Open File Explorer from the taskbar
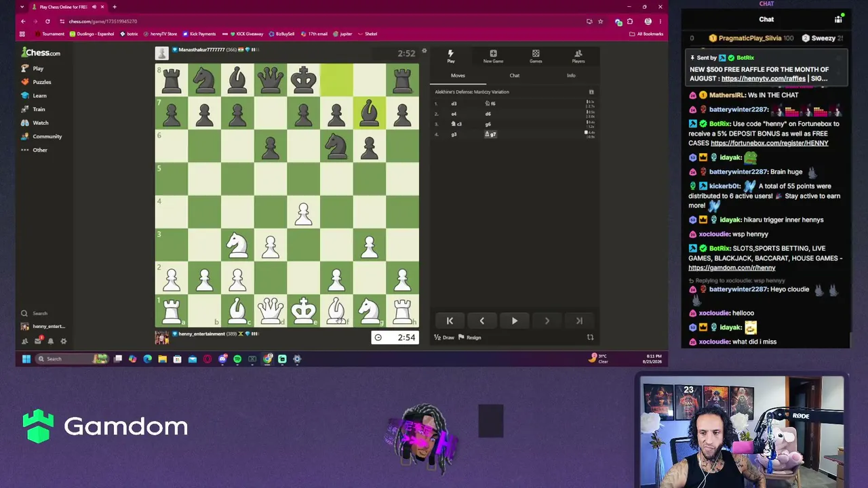Viewport: 868px width, 488px height. point(163,359)
